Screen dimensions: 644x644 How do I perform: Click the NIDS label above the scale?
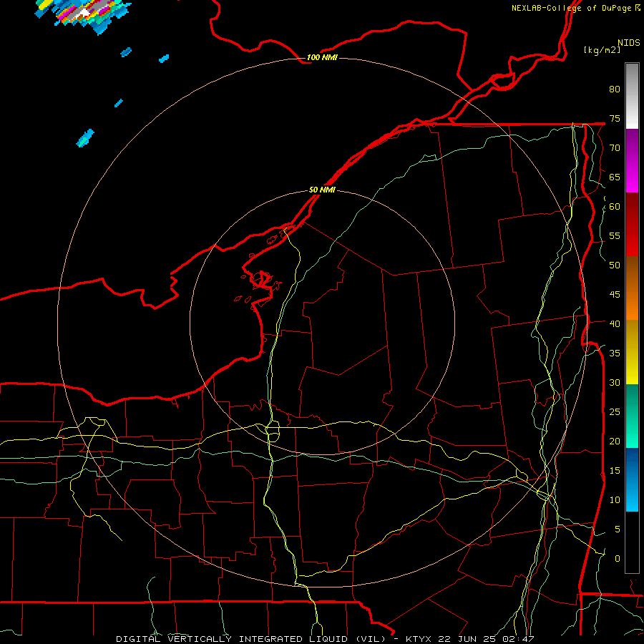[628, 43]
